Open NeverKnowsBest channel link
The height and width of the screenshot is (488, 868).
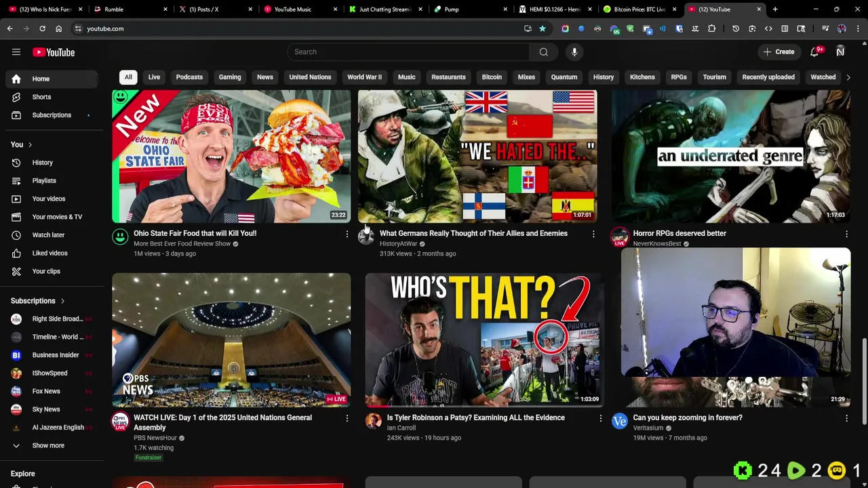pyautogui.click(x=656, y=244)
